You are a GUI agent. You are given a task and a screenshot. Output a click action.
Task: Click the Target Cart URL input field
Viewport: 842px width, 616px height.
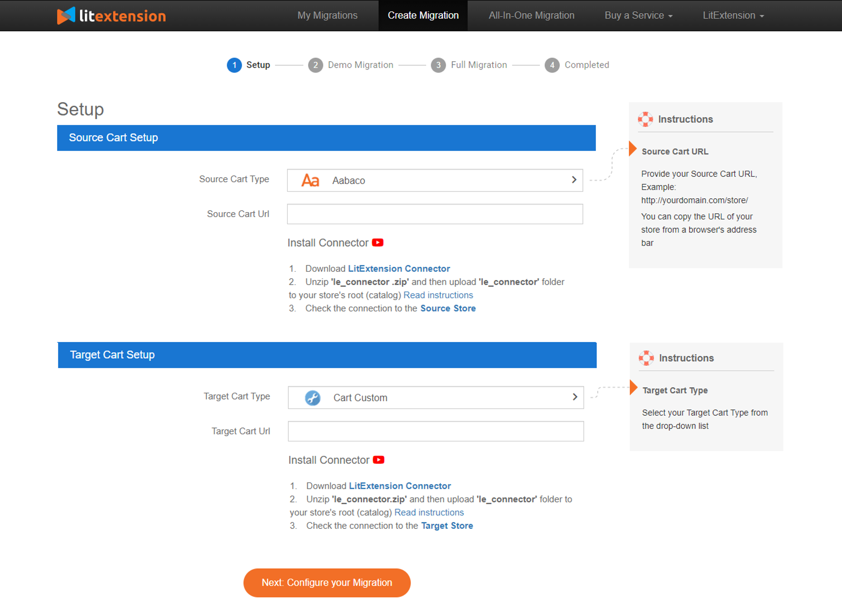(x=435, y=431)
